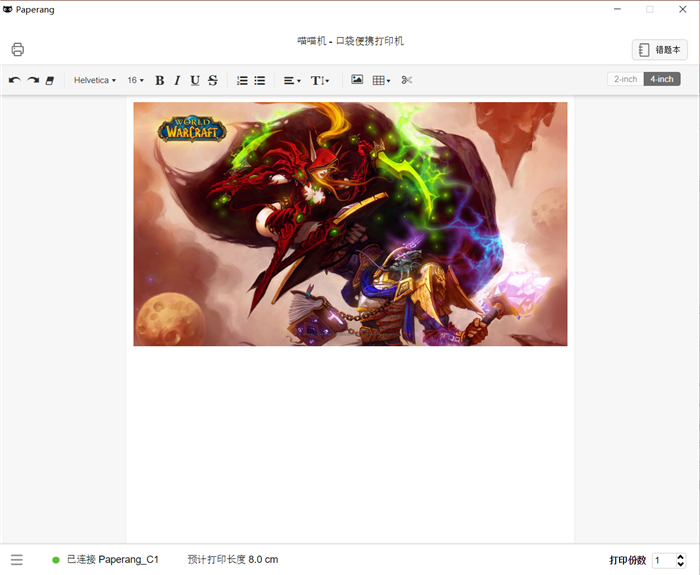700x575 pixels.
Task: Increase print copies with up arrow
Action: pos(681,557)
